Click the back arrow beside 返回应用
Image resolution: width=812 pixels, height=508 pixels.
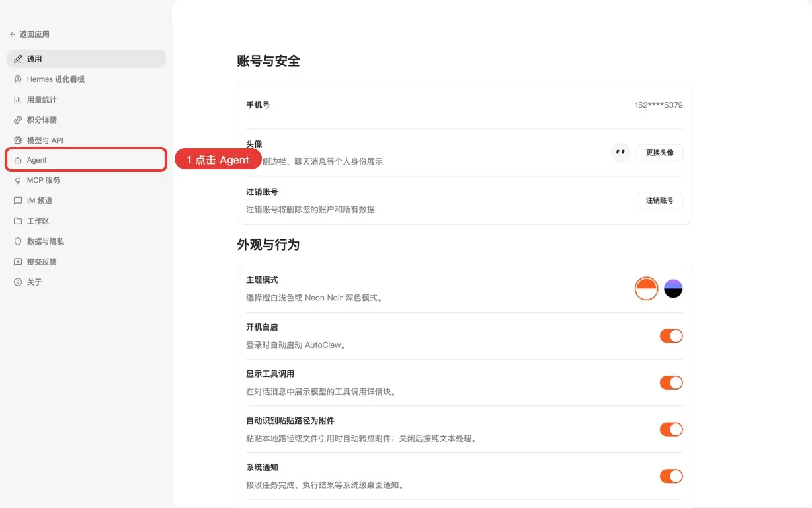(13, 34)
